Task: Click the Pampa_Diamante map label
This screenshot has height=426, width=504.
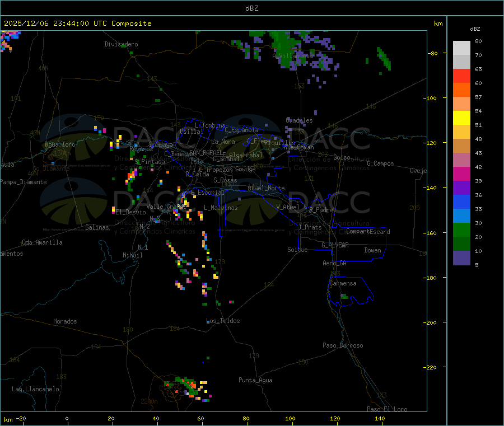Action: tap(24, 182)
